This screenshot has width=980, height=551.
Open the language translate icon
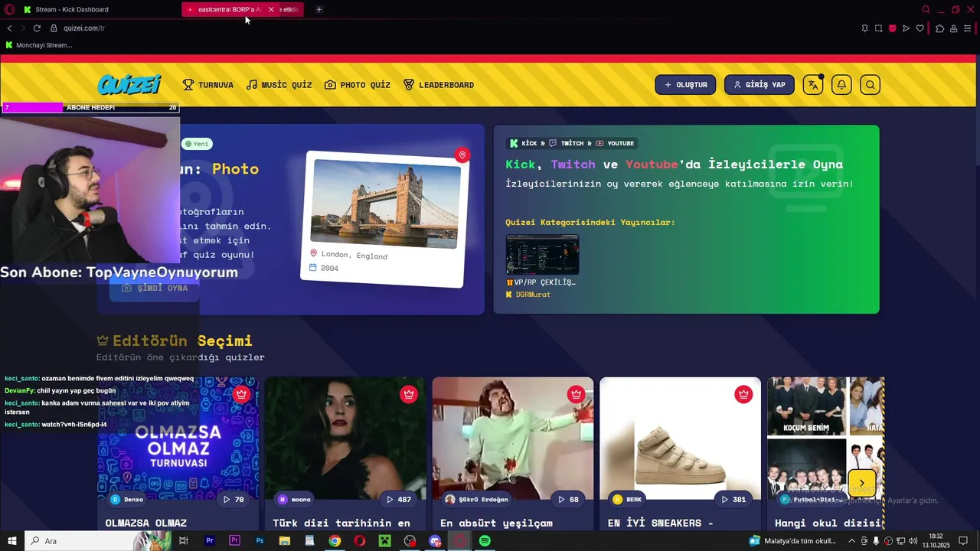pos(813,85)
